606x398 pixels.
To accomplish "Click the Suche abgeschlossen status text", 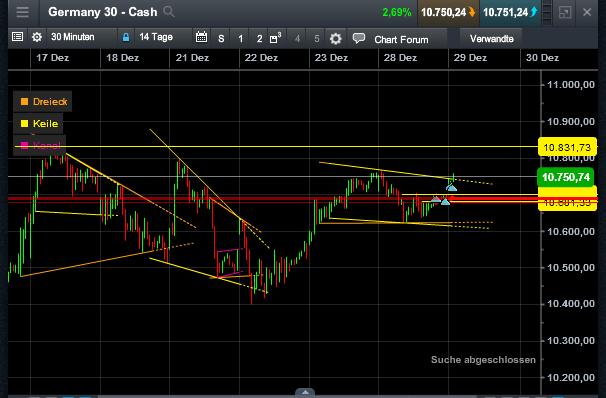I will pos(483,360).
